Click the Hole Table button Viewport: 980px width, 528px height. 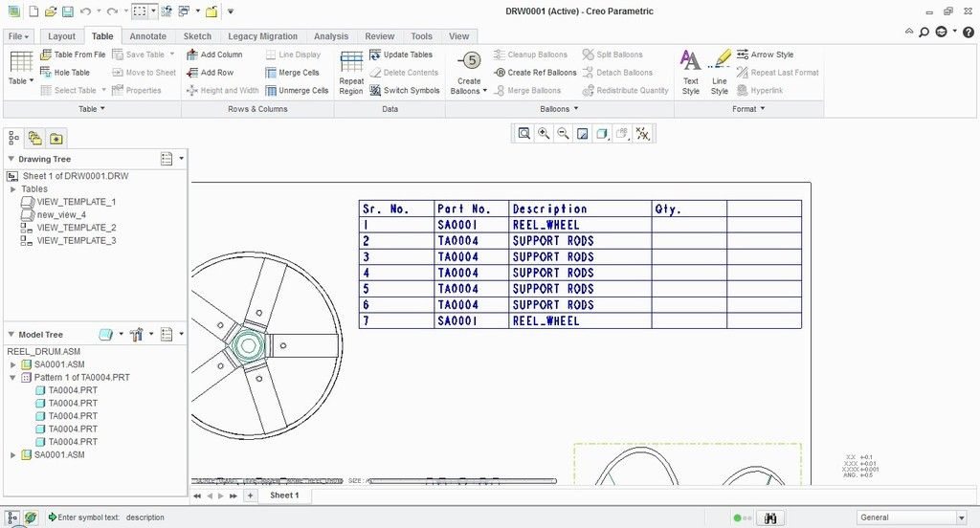tap(65, 73)
